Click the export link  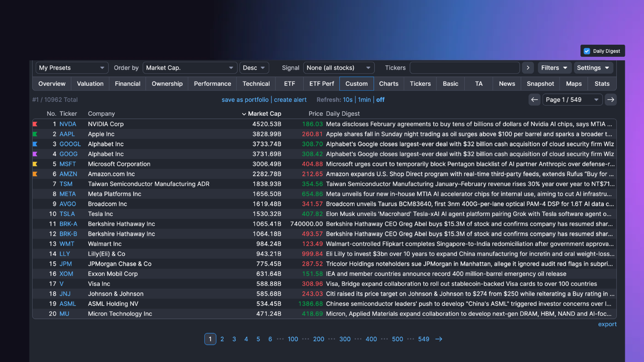tap(607, 324)
